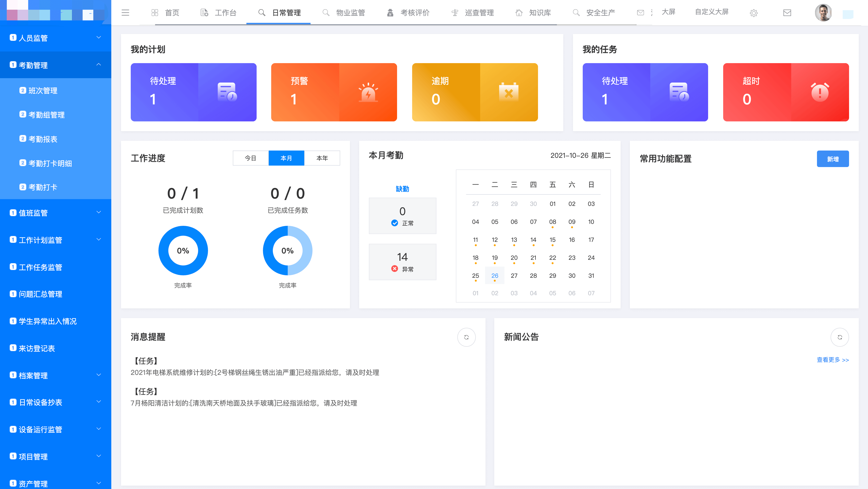This screenshot has height=489, width=868.
Task: Select 本月 in work progress toggle
Action: point(286,158)
